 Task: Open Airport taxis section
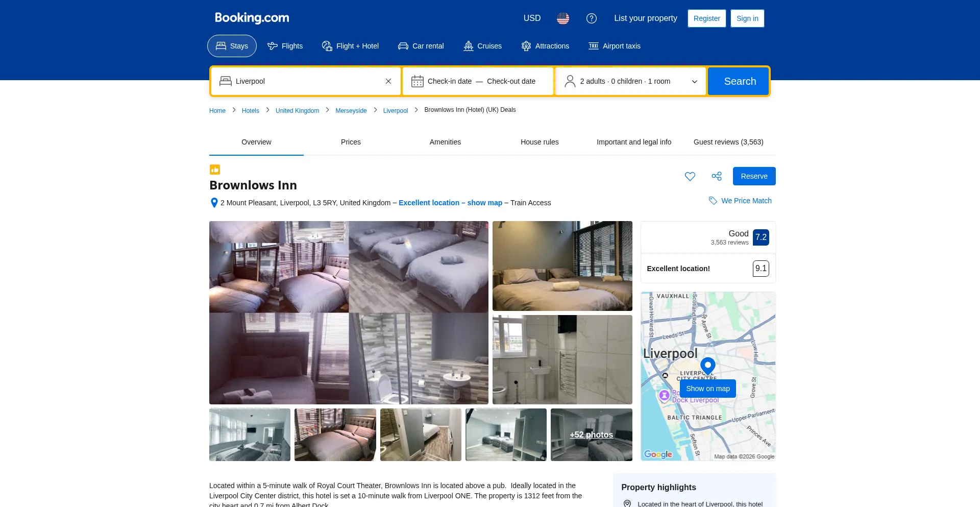(x=615, y=46)
